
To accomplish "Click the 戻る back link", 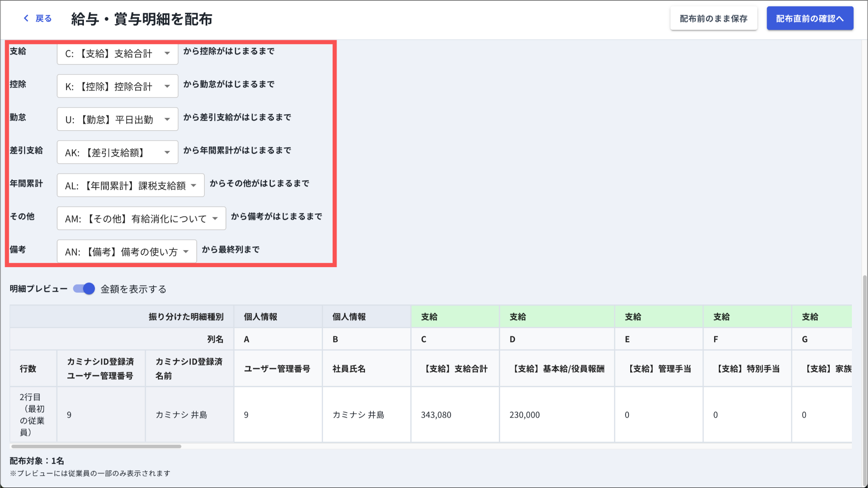I will (x=43, y=18).
